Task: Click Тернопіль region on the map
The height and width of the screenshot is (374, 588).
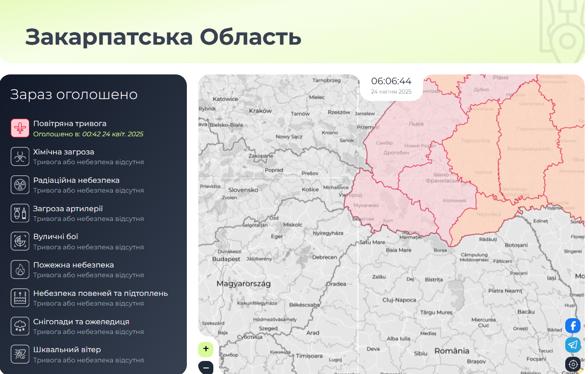Action: pyautogui.click(x=476, y=140)
